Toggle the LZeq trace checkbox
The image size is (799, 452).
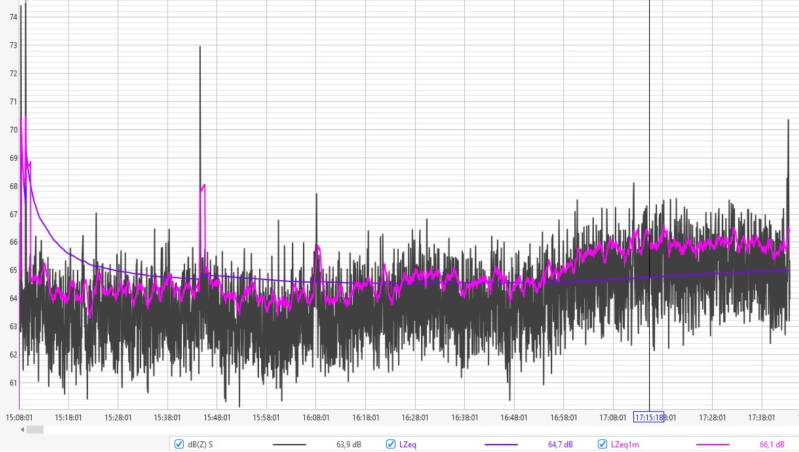(x=391, y=444)
